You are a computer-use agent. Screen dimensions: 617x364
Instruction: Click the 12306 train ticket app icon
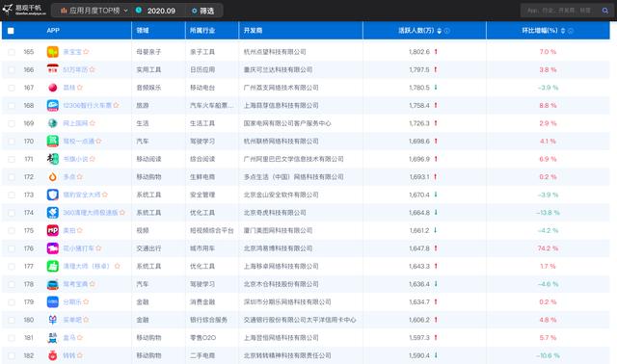[x=53, y=105]
